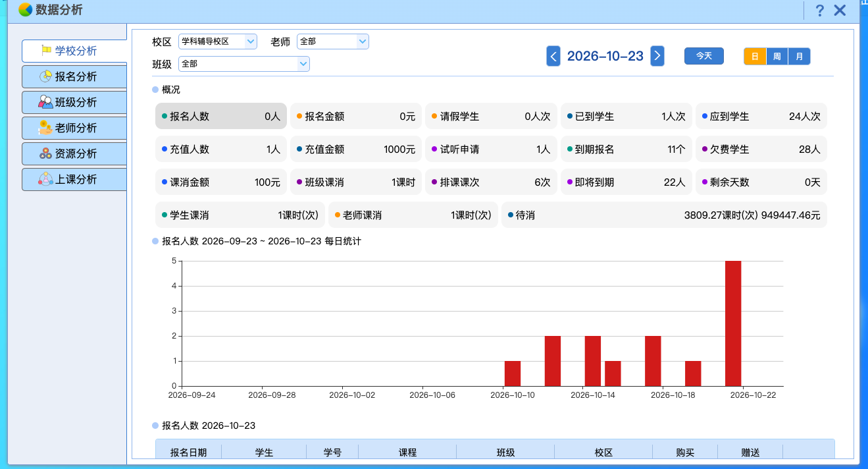868x469 pixels.
Task: Open the 校区 dropdown
Action: click(x=218, y=41)
